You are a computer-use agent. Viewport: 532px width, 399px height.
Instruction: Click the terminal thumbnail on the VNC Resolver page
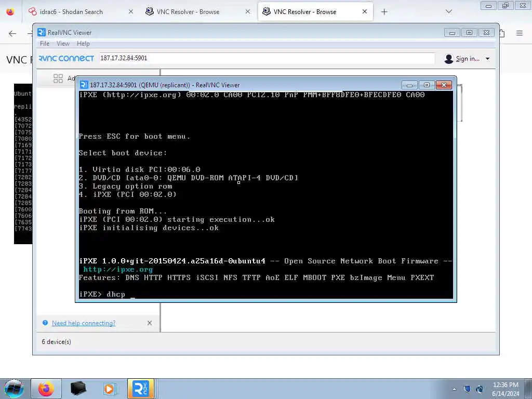[x=23, y=164]
